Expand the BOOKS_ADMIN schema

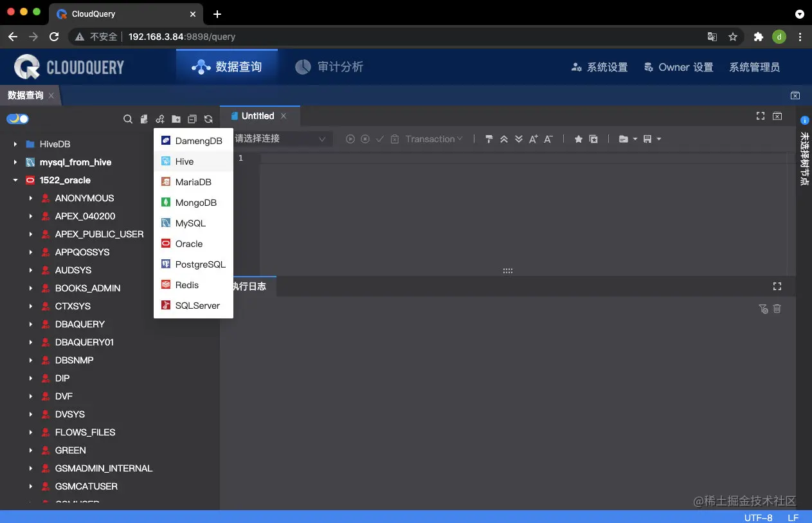point(31,288)
